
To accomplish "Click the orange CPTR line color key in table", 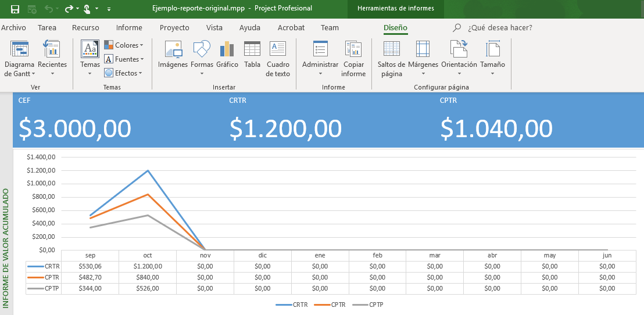I will 35,277.
